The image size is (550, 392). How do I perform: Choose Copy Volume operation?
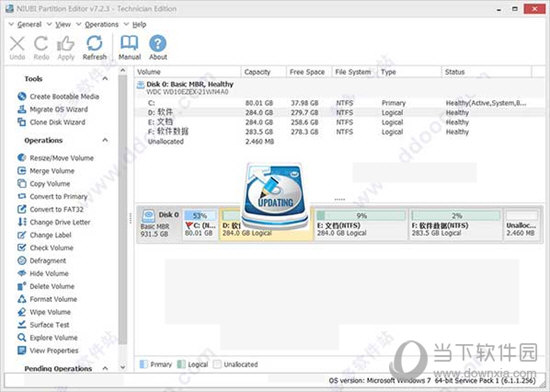click(44, 183)
